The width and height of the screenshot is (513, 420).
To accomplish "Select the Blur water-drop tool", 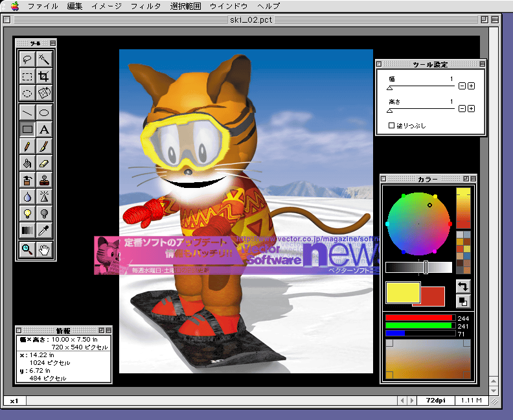I will 27,197.
